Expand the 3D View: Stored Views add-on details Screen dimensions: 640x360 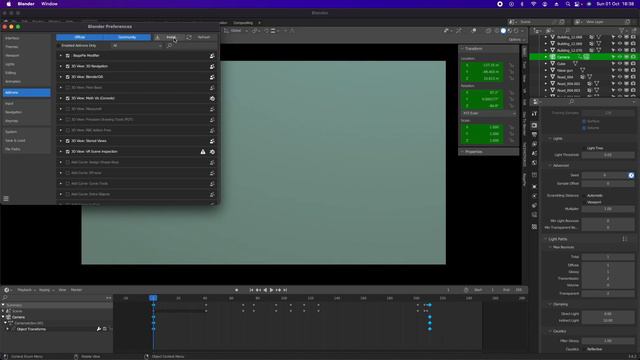pyautogui.click(x=61, y=141)
